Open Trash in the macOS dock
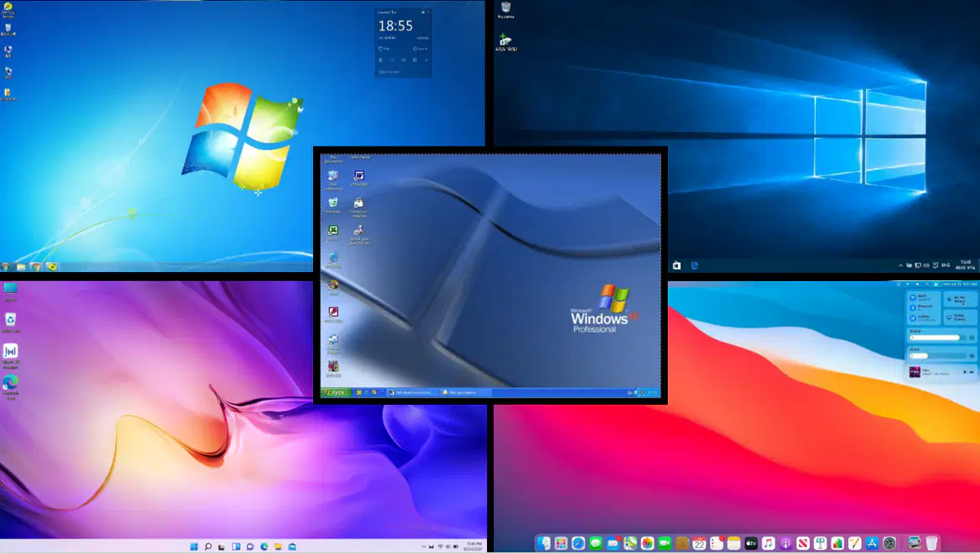Screen dimensions: 980x554 click(x=931, y=543)
